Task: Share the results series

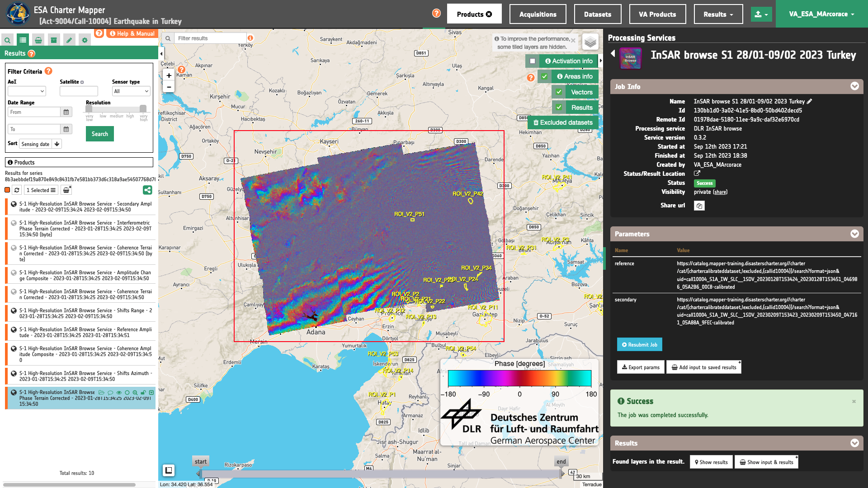Action: pyautogui.click(x=147, y=190)
